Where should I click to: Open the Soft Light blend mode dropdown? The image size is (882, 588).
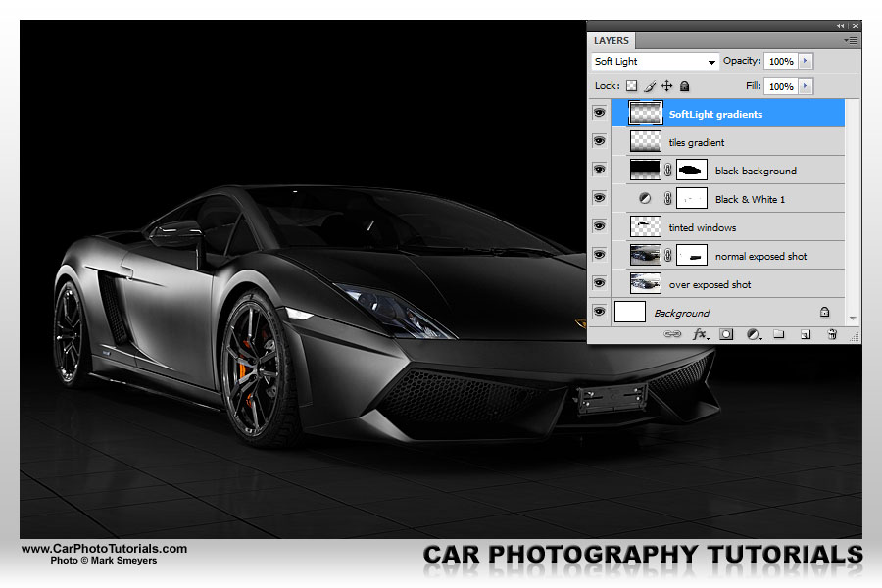(655, 62)
